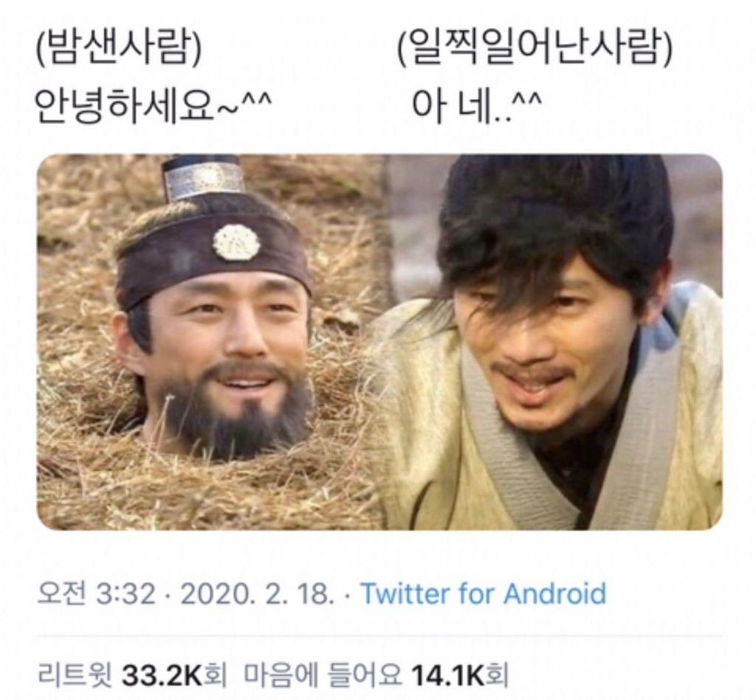Click the gray collar of the beige robe
Screen dimensions: 756x700
point(506,444)
